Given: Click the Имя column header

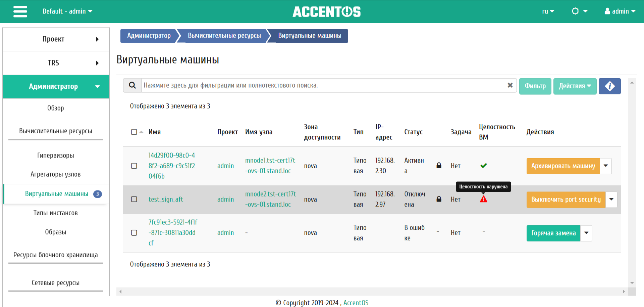Looking at the screenshot, I should coord(155,132).
